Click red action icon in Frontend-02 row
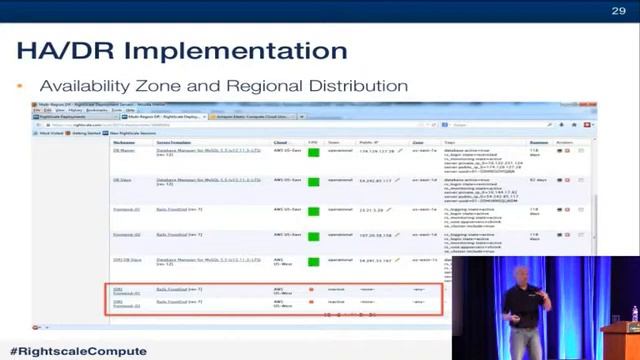The height and width of the screenshot is (360, 640). (567, 235)
